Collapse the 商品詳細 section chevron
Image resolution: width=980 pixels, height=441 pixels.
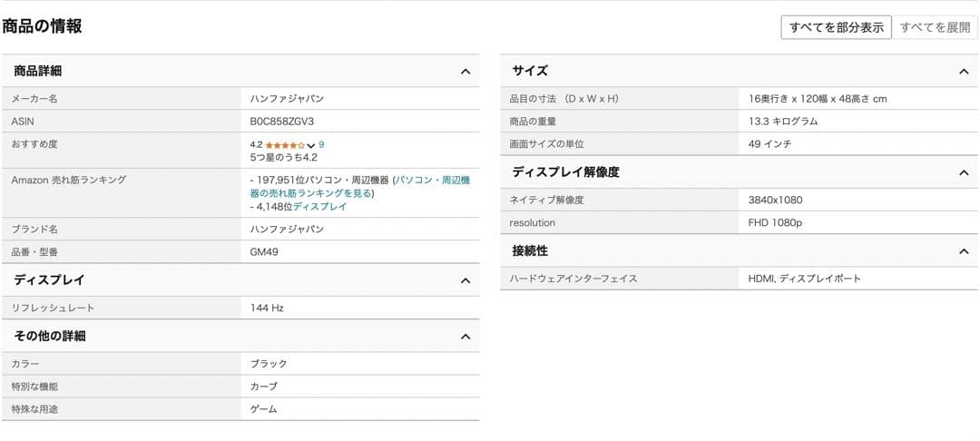coord(465,72)
